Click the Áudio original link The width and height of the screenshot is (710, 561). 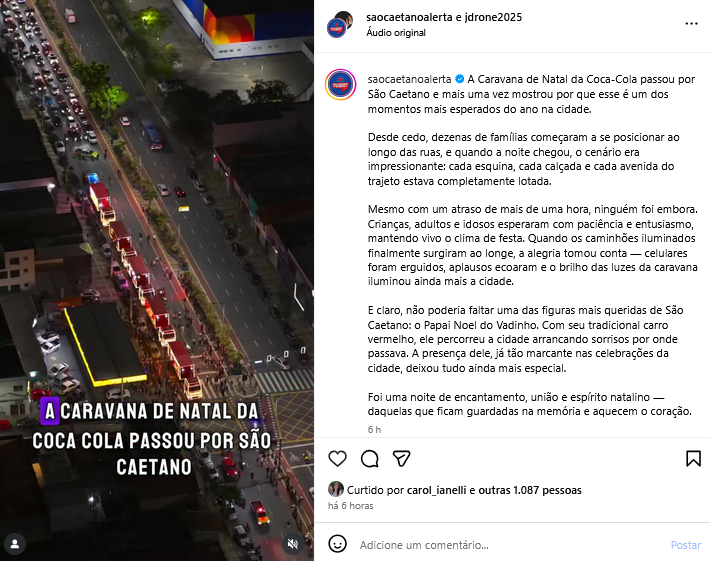(x=396, y=33)
